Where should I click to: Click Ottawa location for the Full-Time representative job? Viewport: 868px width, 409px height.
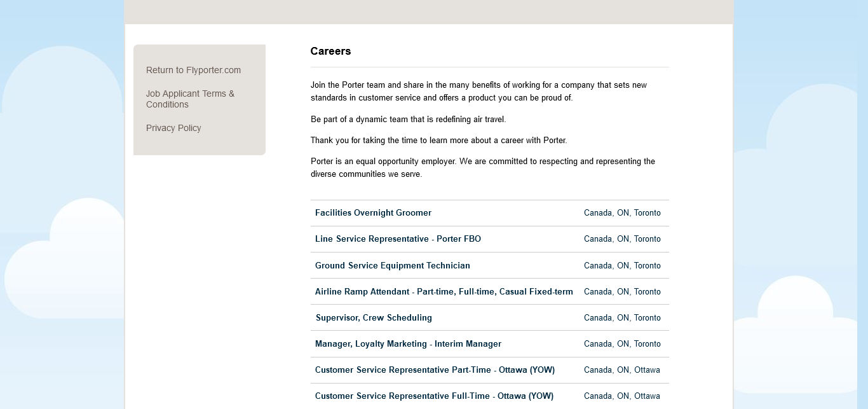(621, 396)
